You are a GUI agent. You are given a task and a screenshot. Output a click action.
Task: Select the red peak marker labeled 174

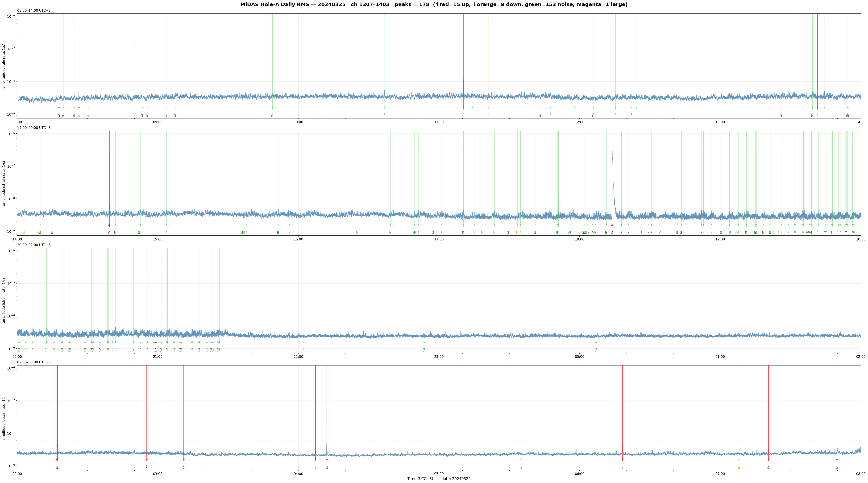pos(622,459)
